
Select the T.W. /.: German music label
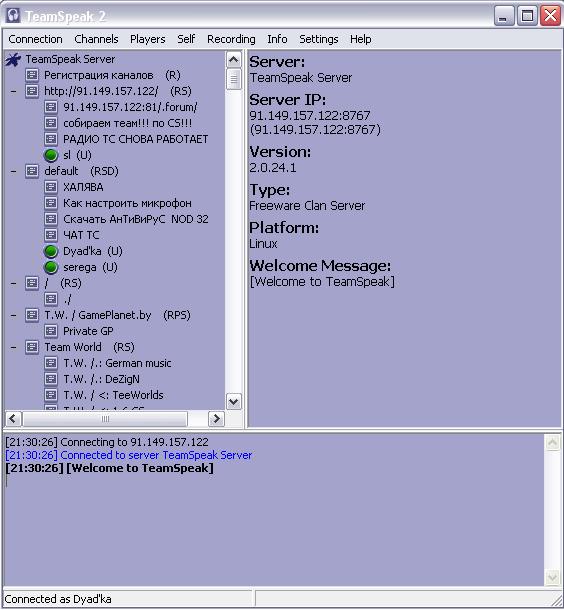[117, 363]
